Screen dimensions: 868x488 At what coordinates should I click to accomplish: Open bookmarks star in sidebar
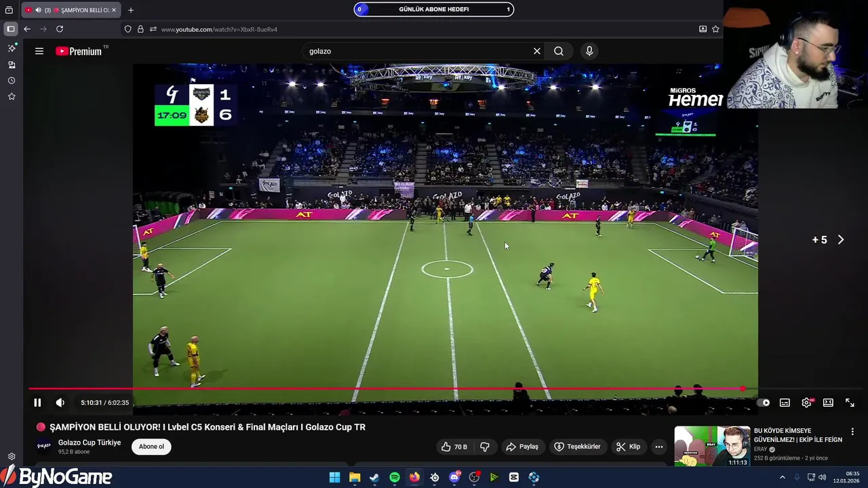tap(12, 97)
